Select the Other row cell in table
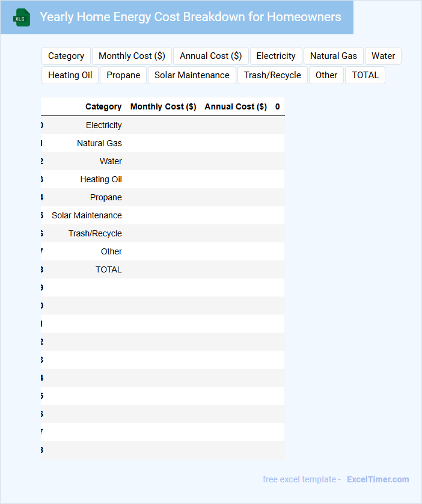The width and height of the screenshot is (422, 504). [x=111, y=251]
